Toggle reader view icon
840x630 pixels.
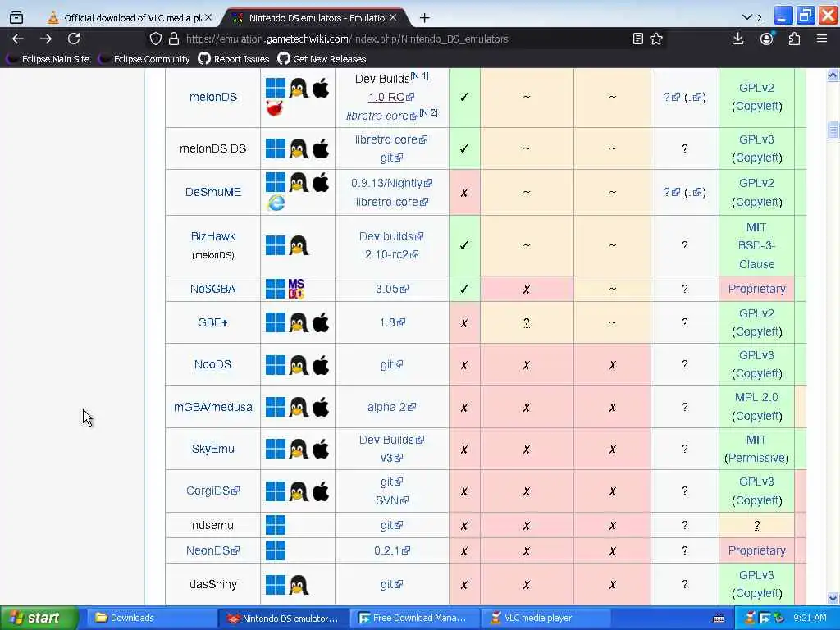pyautogui.click(x=637, y=39)
